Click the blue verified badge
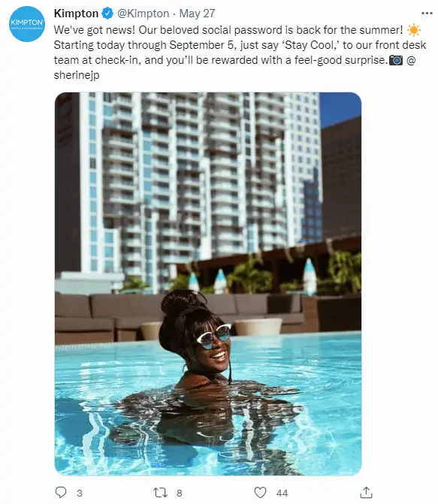438x504 pixels. click(107, 14)
